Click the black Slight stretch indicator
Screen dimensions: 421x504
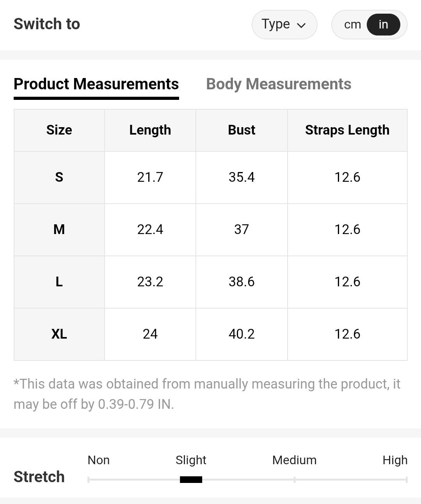[191, 479]
